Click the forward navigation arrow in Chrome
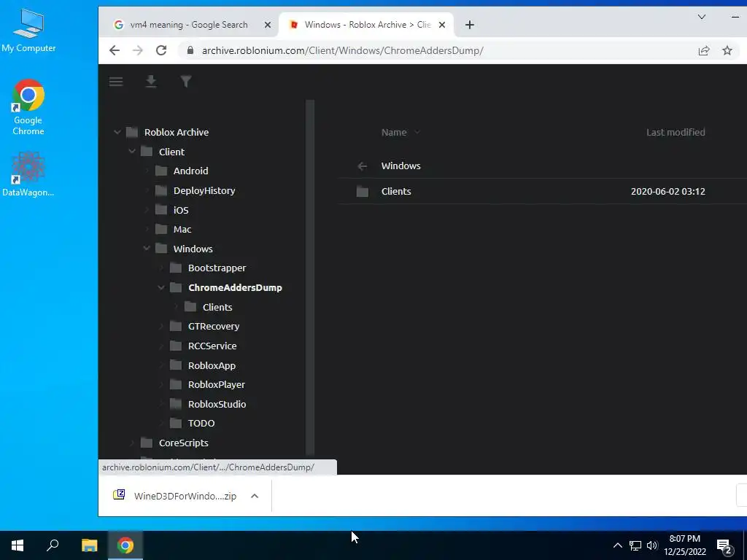The width and height of the screenshot is (747, 560). pos(138,50)
